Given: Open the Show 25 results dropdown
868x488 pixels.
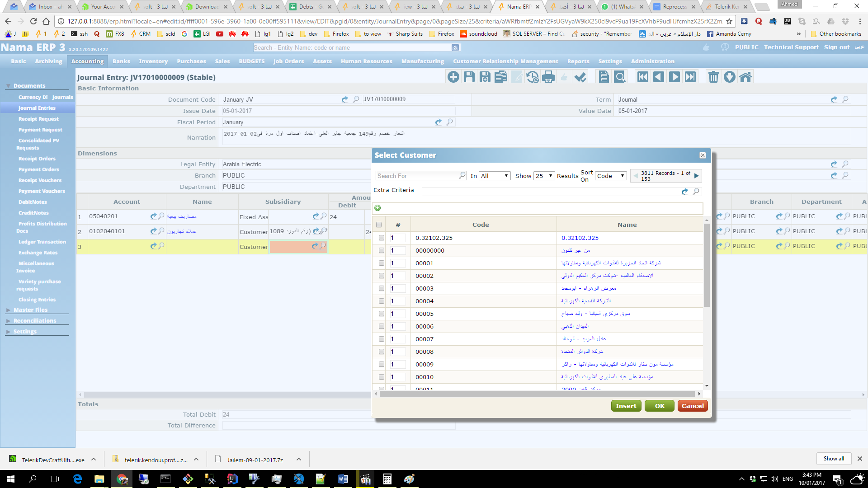Looking at the screenshot, I should point(544,176).
